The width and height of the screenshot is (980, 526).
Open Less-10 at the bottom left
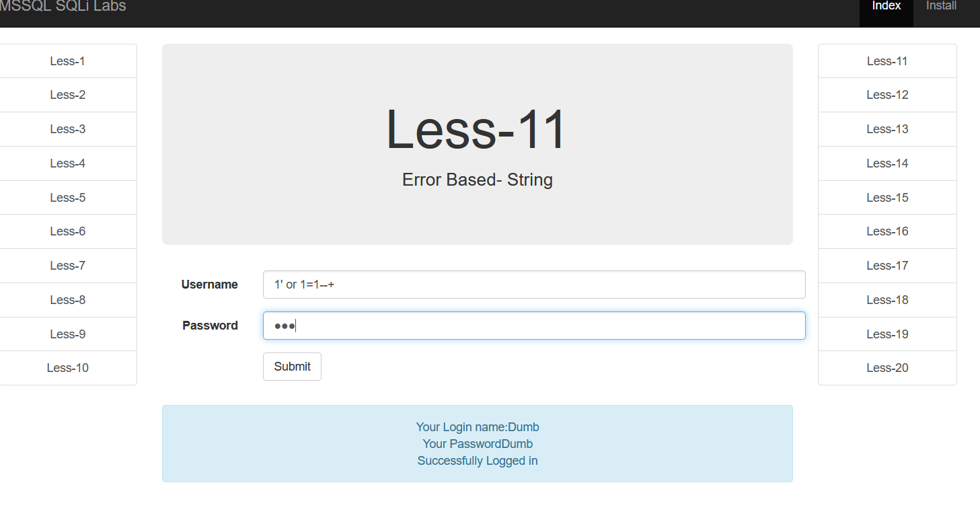(x=67, y=367)
